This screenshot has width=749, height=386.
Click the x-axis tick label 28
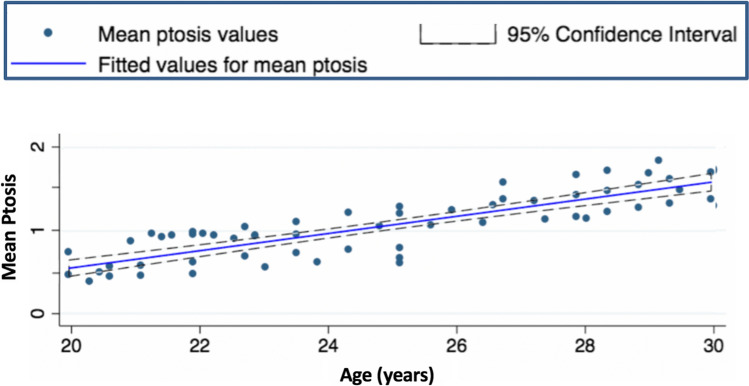[x=585, y=344]
